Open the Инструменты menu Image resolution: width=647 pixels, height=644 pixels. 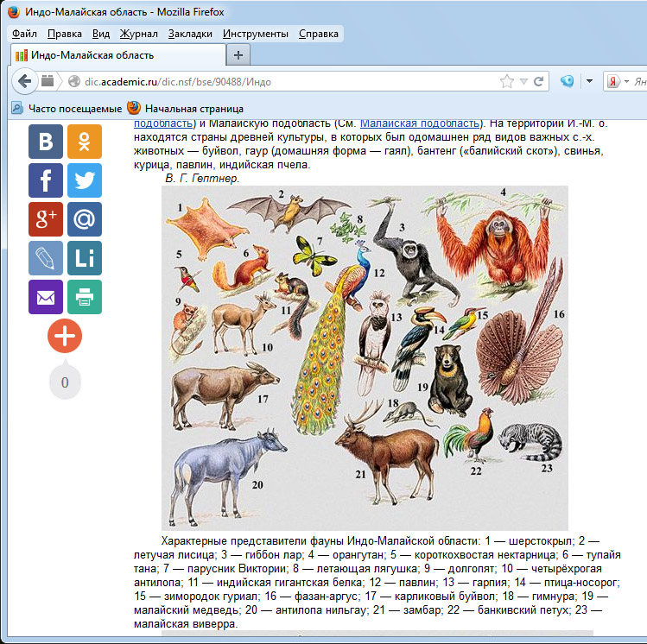click(x=255, y=34)
